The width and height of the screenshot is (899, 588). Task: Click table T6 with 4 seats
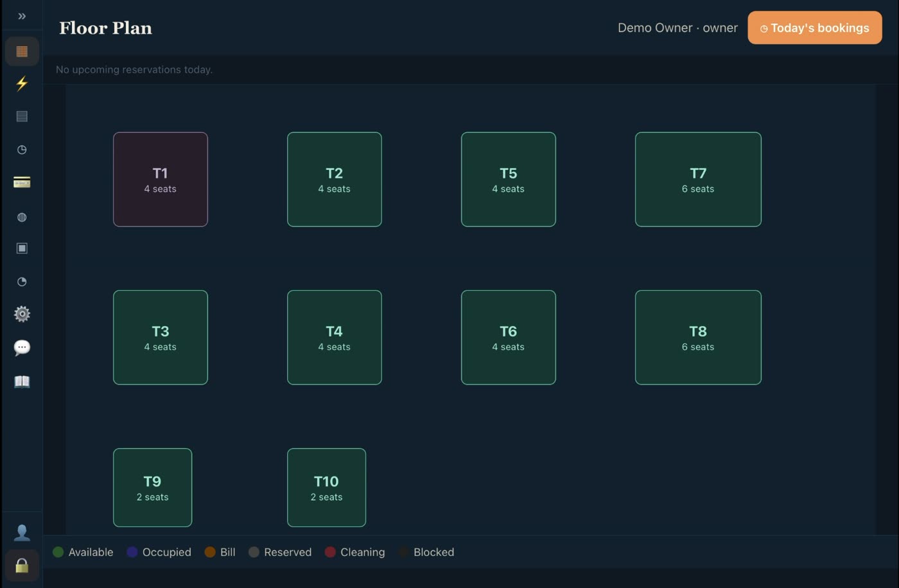[509, 337]
